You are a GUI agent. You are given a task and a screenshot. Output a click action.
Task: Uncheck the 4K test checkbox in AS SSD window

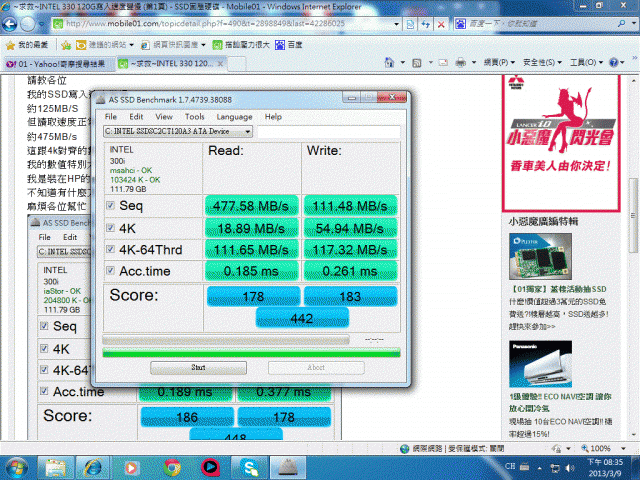point(110,228)
